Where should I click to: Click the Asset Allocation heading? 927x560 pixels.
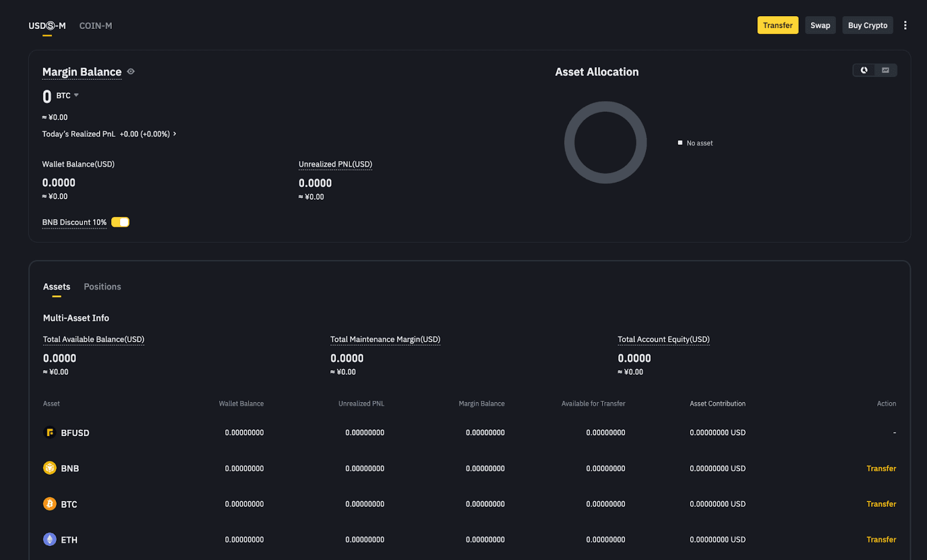597,72
